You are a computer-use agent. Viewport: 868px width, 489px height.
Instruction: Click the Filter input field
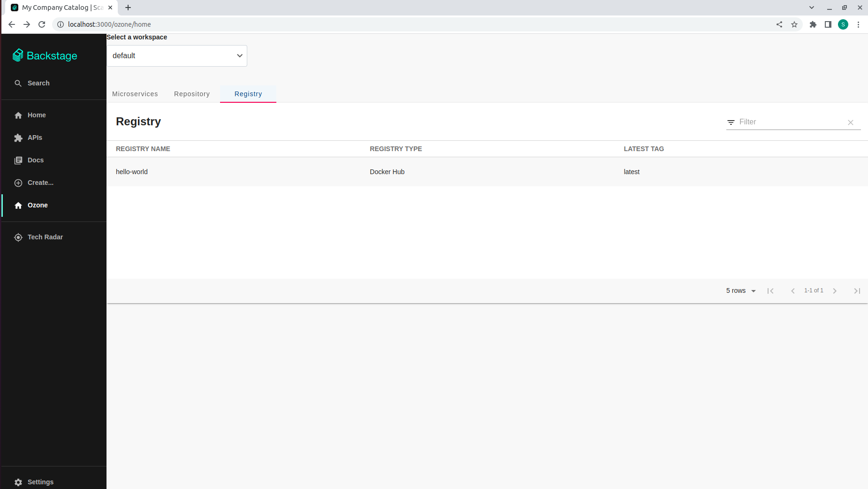click(791, 122)
